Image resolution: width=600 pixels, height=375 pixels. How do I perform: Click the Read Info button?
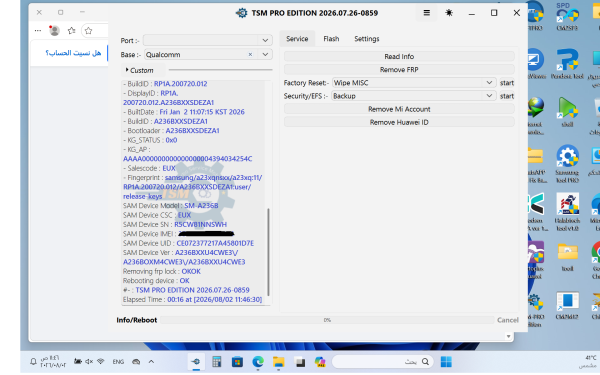pyautogui.click(x=399, y=56)
